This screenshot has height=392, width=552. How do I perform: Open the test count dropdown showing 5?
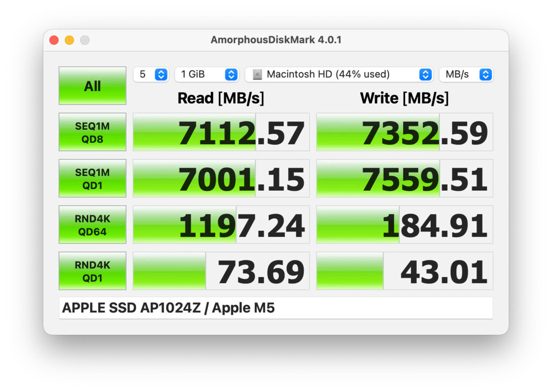(151, 74)
